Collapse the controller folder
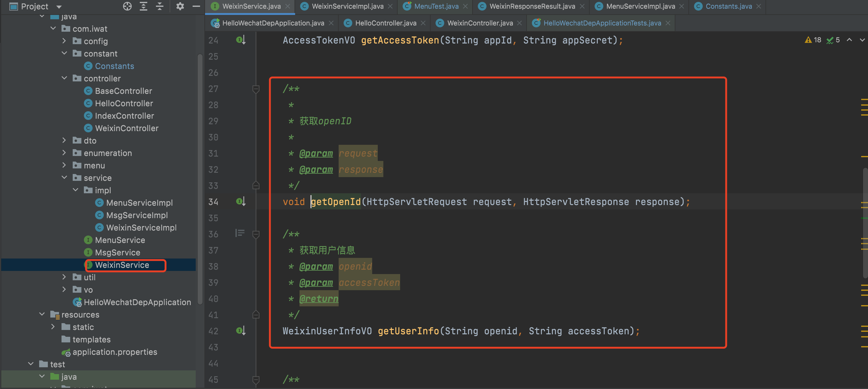 [x=64, y=78]
